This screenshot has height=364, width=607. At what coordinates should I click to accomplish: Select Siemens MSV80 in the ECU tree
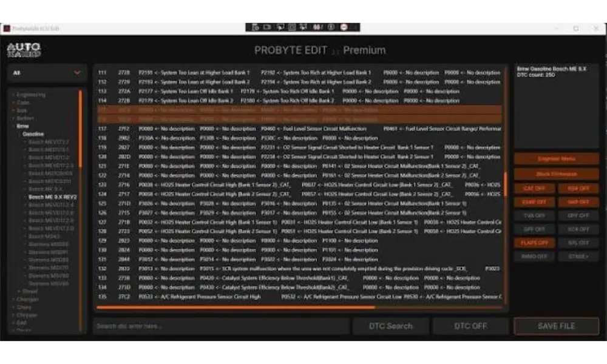[49, 275]
